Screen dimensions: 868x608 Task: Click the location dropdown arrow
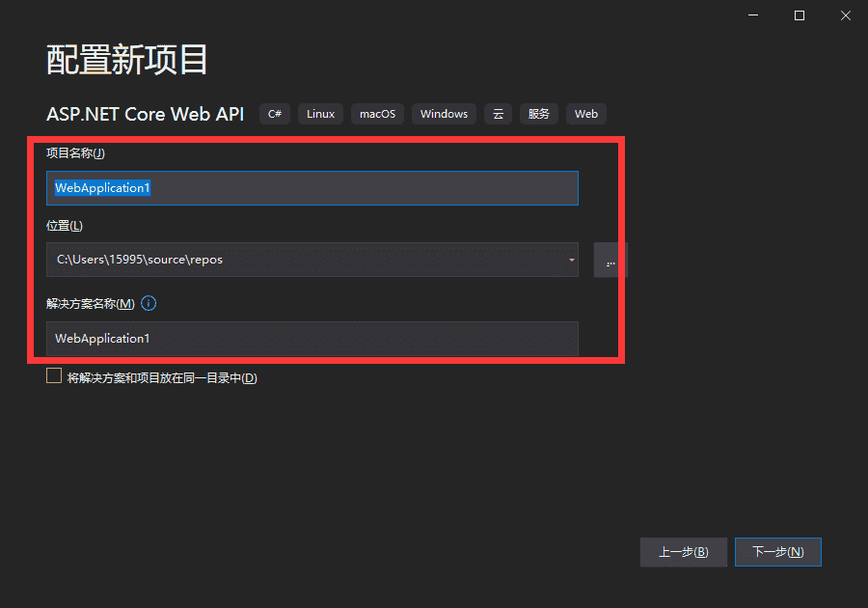[x=569, y=259]
